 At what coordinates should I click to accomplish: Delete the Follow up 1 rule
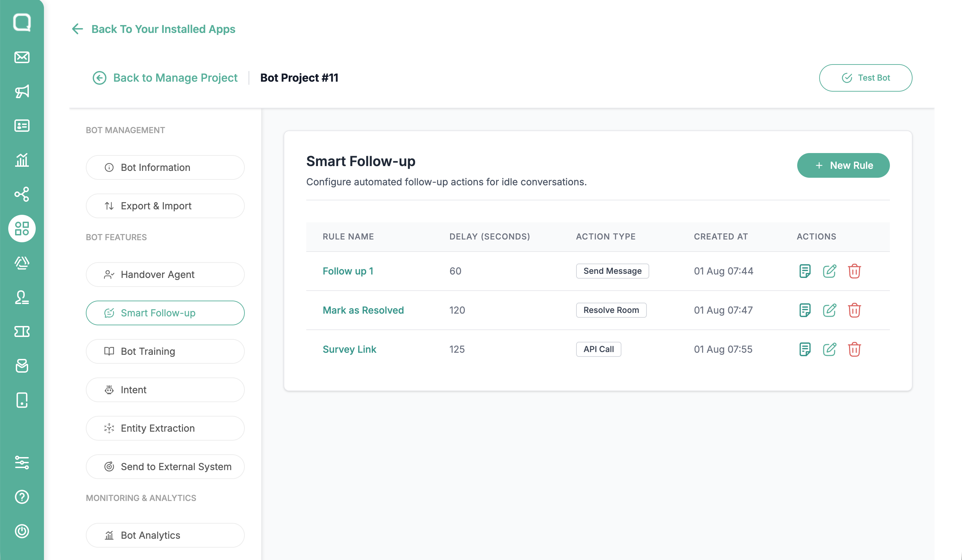coord(854,271)
